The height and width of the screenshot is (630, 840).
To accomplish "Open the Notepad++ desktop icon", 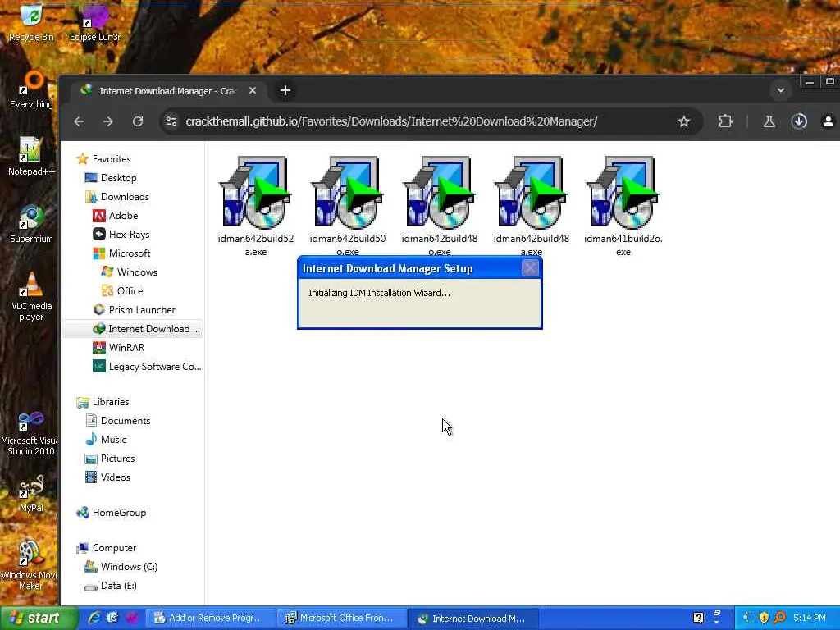I will coord(31,157).
